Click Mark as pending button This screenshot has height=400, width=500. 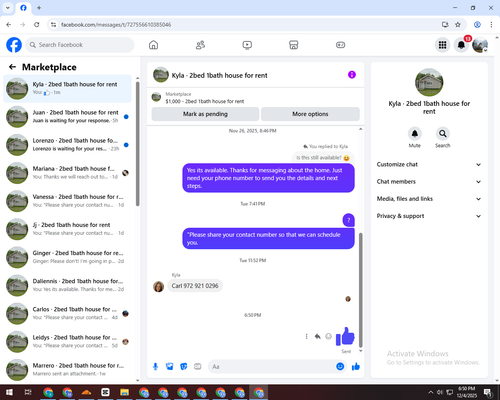(x=205, y=114)
